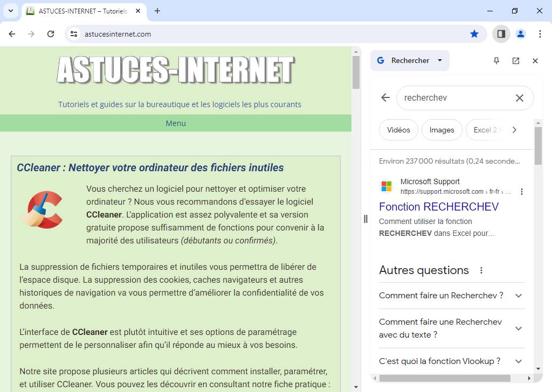
Task: Reload the astucesinternet.com page
Action: [x=51, y=33]
